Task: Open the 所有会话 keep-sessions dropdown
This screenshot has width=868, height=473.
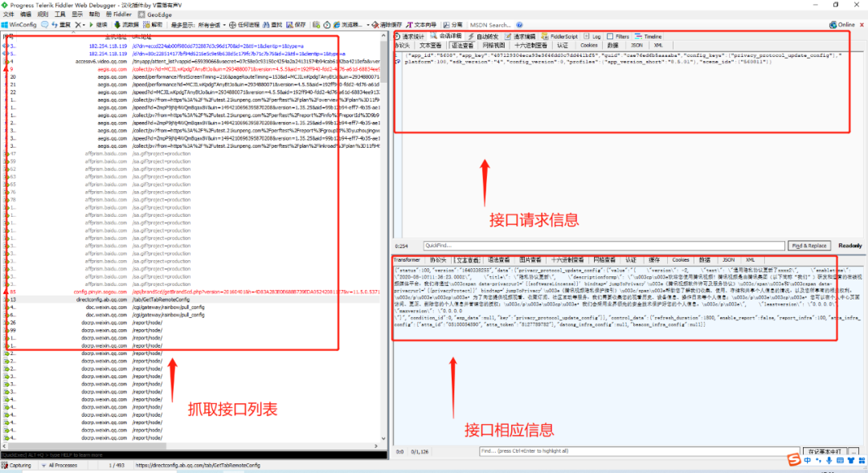Action: point(211,25)
